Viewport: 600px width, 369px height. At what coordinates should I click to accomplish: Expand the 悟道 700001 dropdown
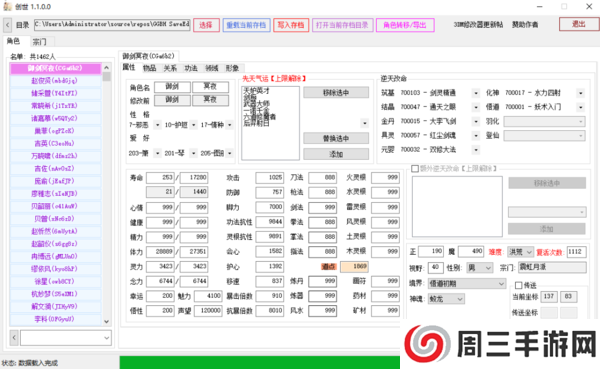tap(580, 107)
